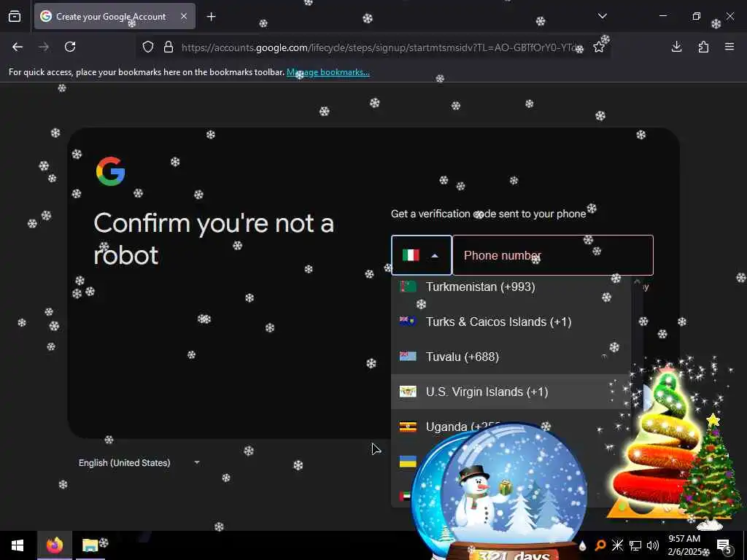Click the volume speaker tray icon
The height and width of the screenshot is (560, 747).
coord(653,545)
